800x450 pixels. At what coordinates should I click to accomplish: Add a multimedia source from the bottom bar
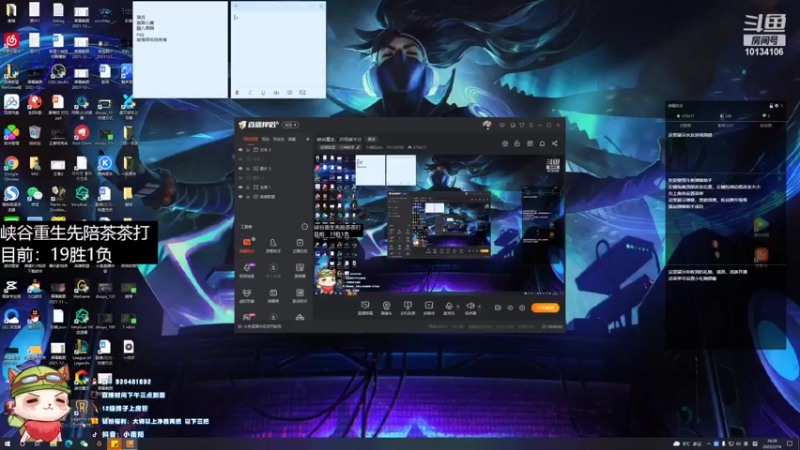point(429,308)
